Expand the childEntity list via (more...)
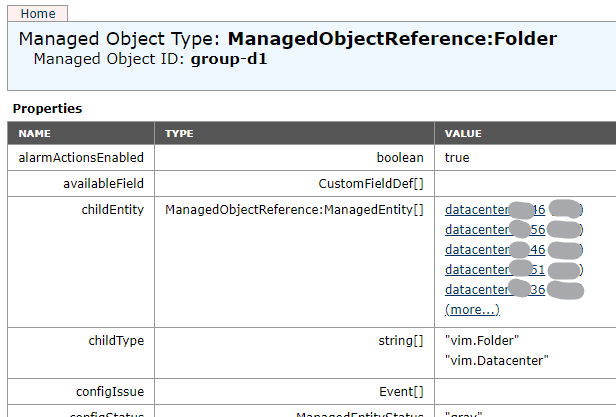Image resolution: width=616 pixels, height=417 pixels. [472, 310]
